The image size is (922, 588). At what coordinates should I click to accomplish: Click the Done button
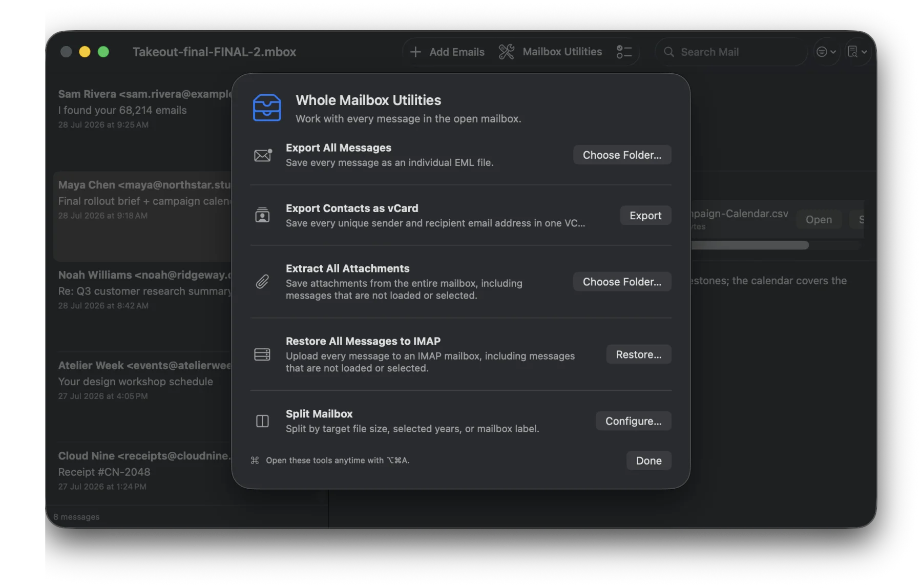[x=648, y=460]
